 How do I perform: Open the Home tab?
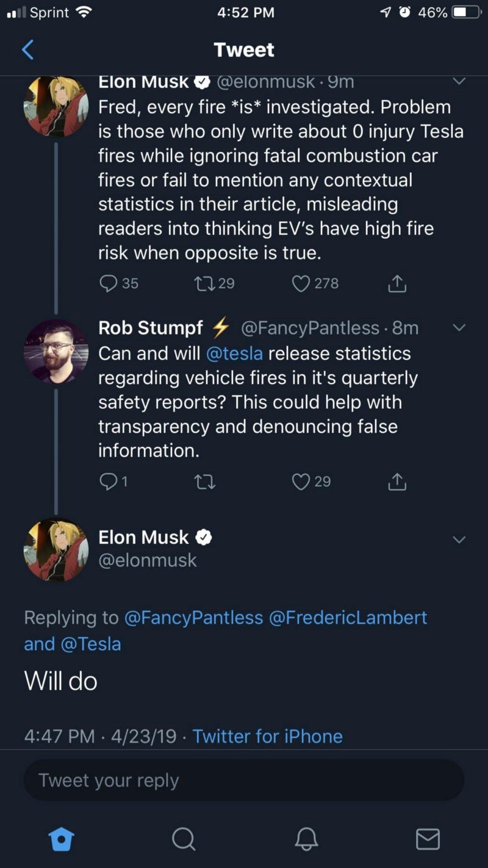tap(62, 839)
